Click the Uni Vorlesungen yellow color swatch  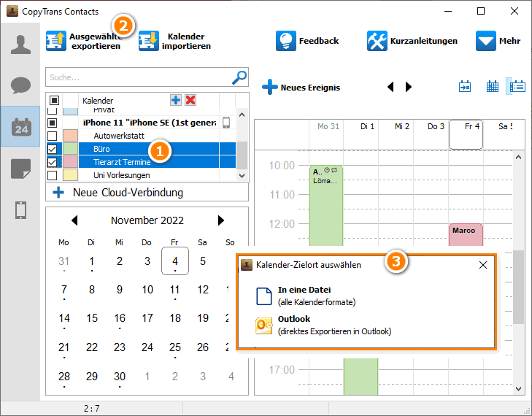pyautogui.click(x=71, y=175)
